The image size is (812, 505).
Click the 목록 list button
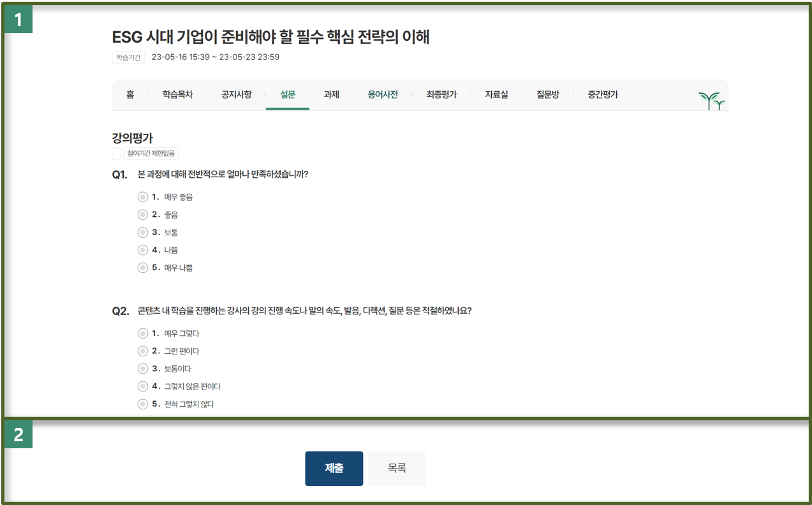397,469
